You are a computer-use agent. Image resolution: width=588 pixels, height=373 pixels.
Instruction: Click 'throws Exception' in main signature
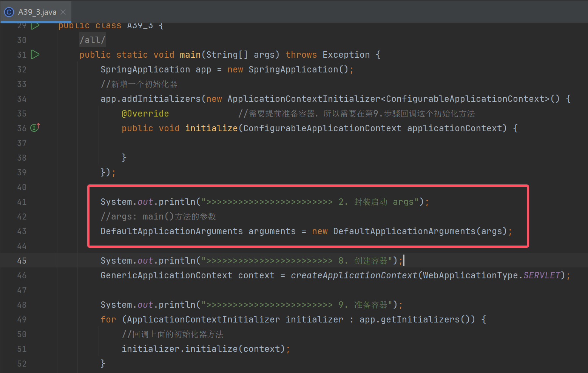coord(328,55)
